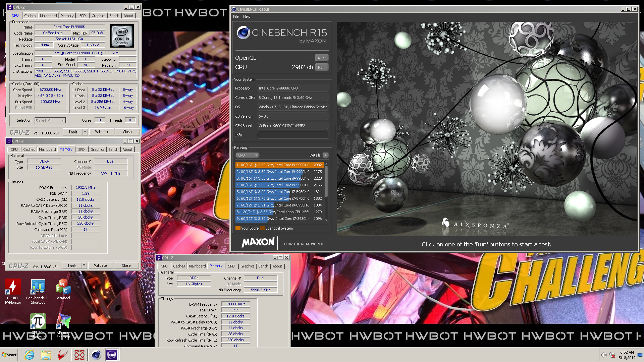
Task: Select ranking entry with score 2982
Action: tap(279, 165)
